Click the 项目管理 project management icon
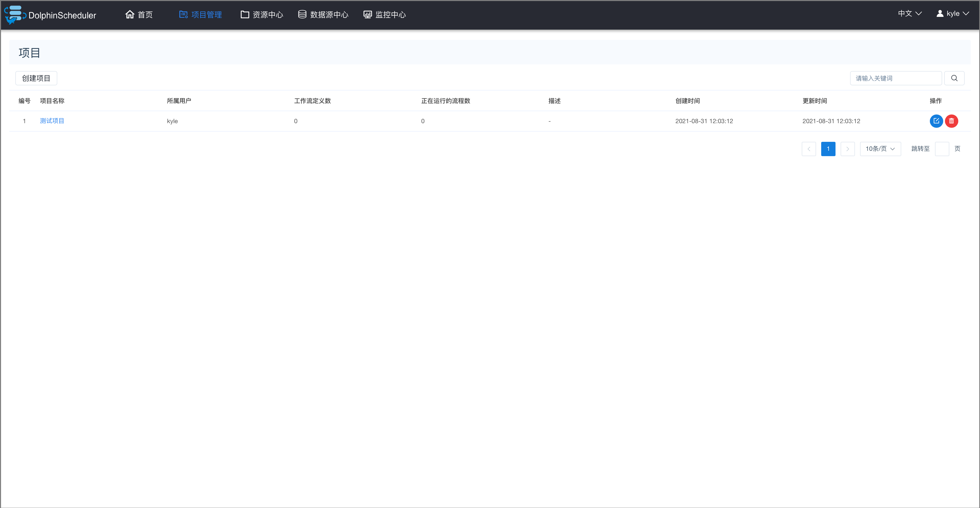Screen dimensions: 980x508 tap(183, 14)
